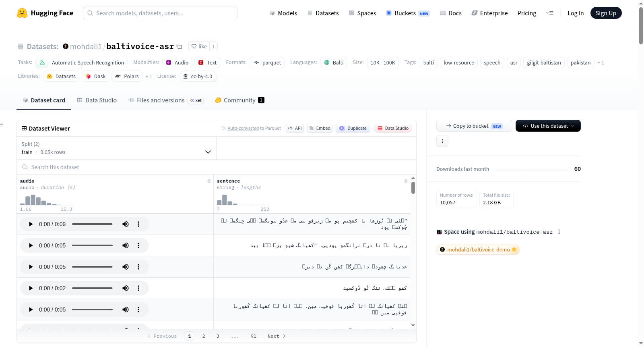Like the baltivoice-asr dataset

(x=199, y=46)
